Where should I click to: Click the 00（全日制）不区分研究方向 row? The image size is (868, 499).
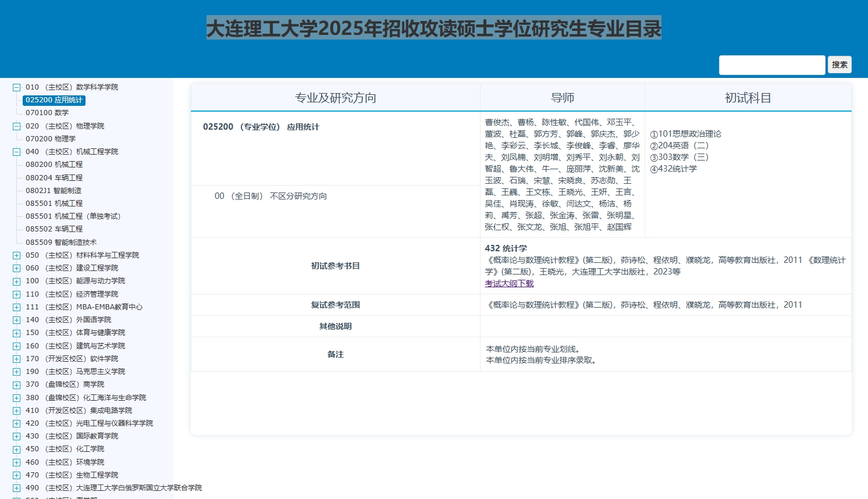271,197
